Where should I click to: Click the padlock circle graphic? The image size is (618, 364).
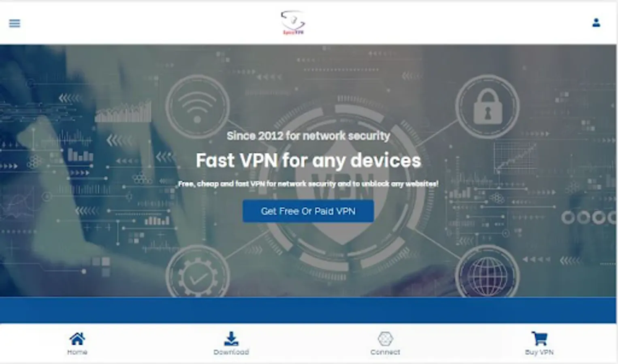(x=487, y=106)
